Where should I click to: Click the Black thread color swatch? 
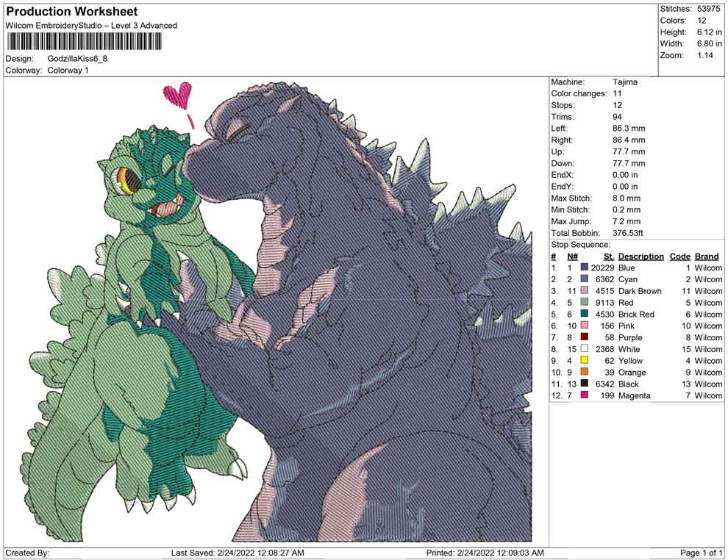click(x=584, y=384)
